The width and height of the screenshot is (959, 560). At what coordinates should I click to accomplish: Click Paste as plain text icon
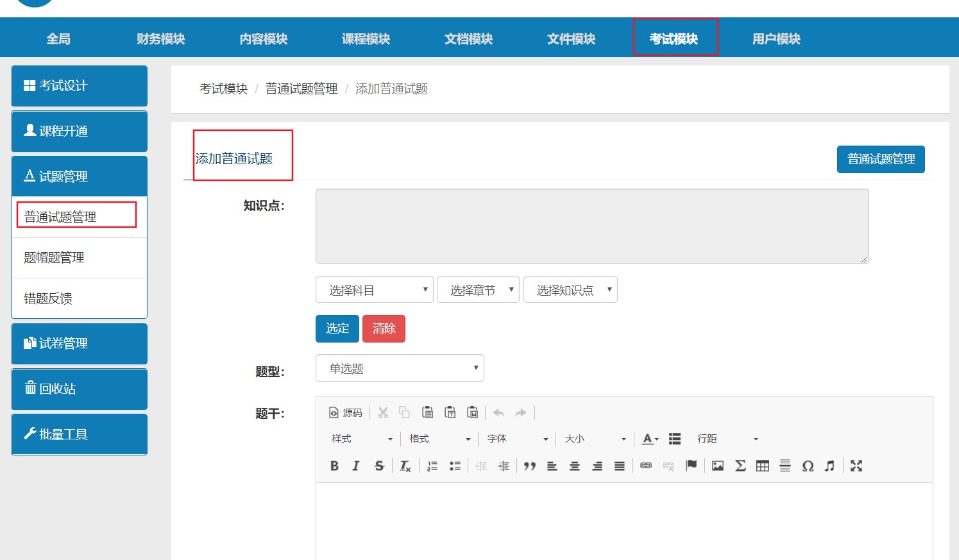coord(450,412)
